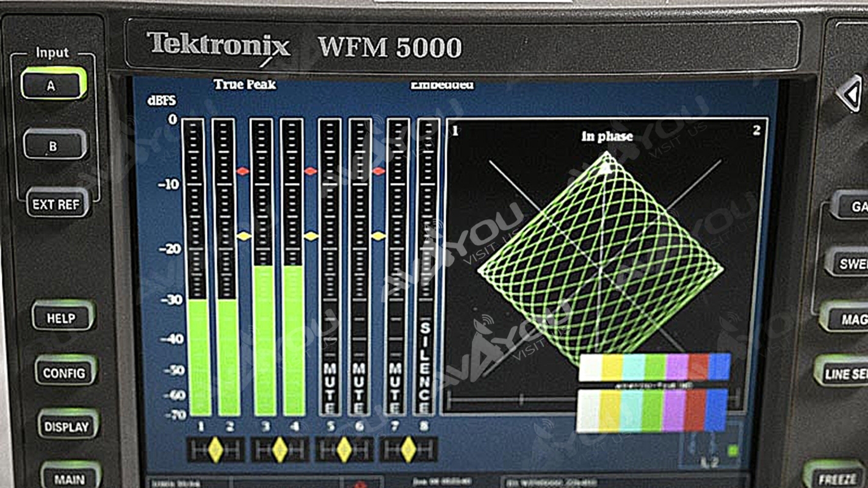Click the "dBFS" scale label
Screen dimensions: 868x488
click(x=162, y=101)
